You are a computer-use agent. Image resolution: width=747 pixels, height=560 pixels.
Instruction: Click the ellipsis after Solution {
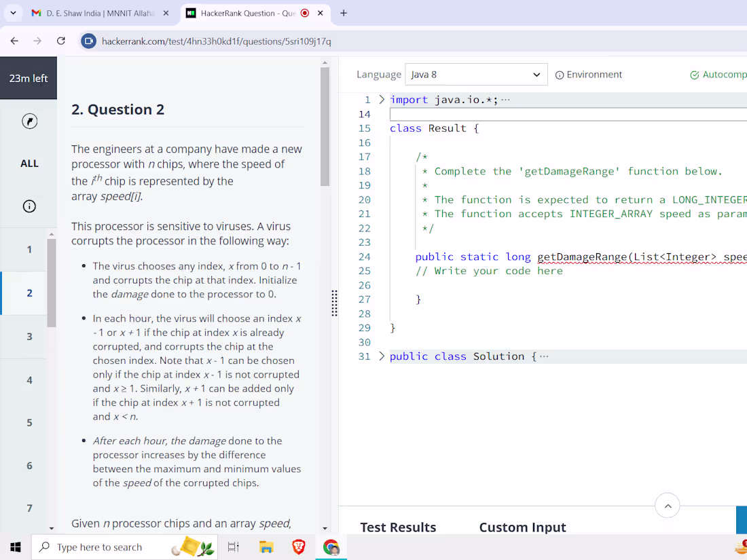(544, 356)
